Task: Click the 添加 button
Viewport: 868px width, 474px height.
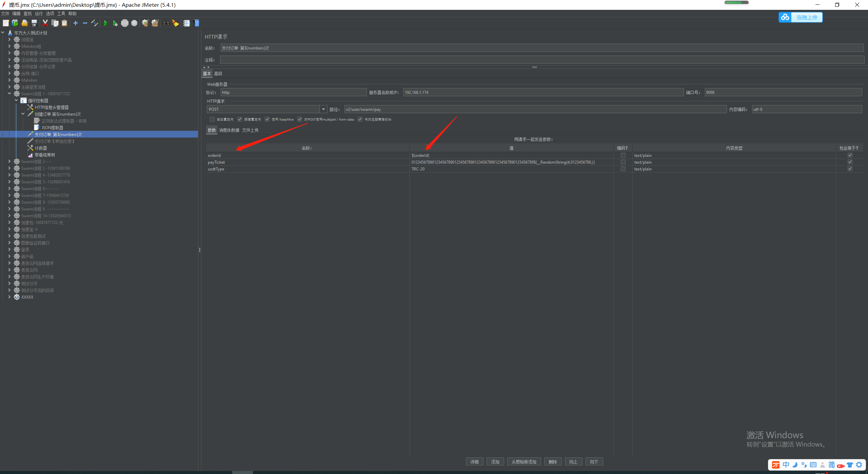Action: tap(495, 461)
